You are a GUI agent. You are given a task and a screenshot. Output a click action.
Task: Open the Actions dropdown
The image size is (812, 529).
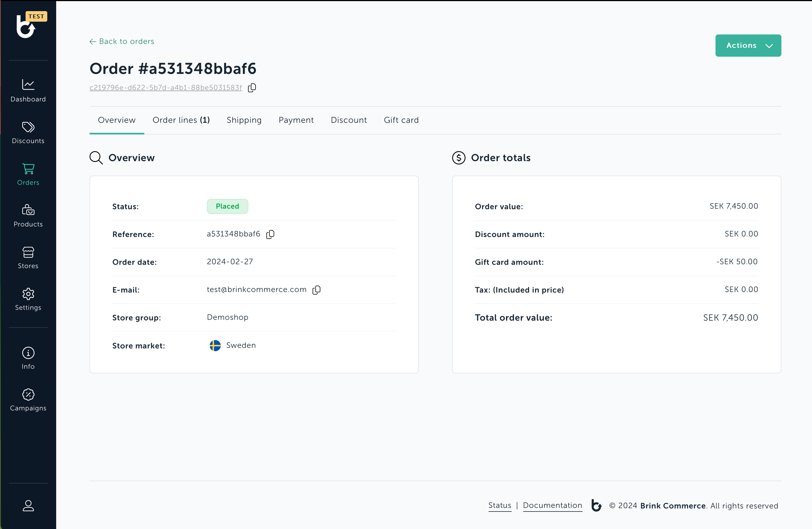pyautogui.click(x=748, y=45)
